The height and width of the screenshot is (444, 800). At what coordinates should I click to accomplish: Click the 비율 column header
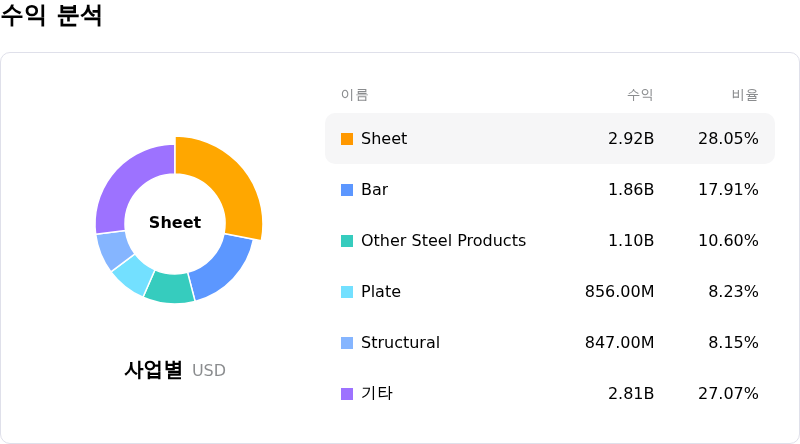745,94
